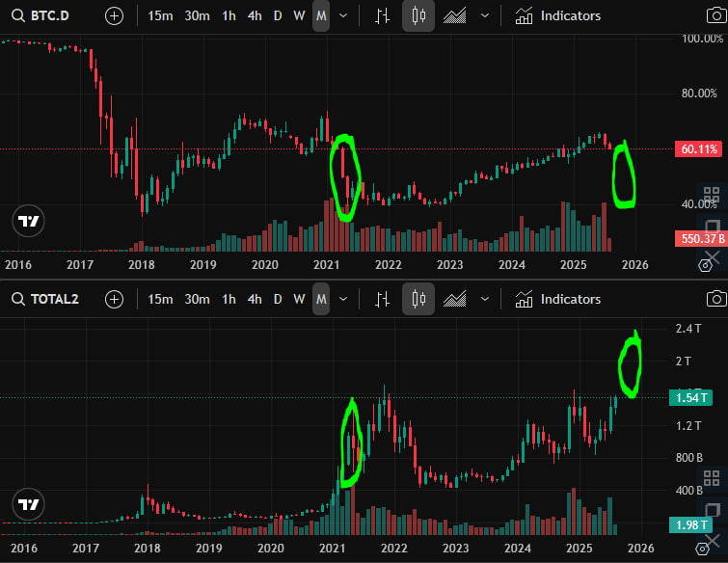Click 60.11% price label on BTC.D axis
The width and height of the screenshot is (728, 563).
tap(698, 149)
